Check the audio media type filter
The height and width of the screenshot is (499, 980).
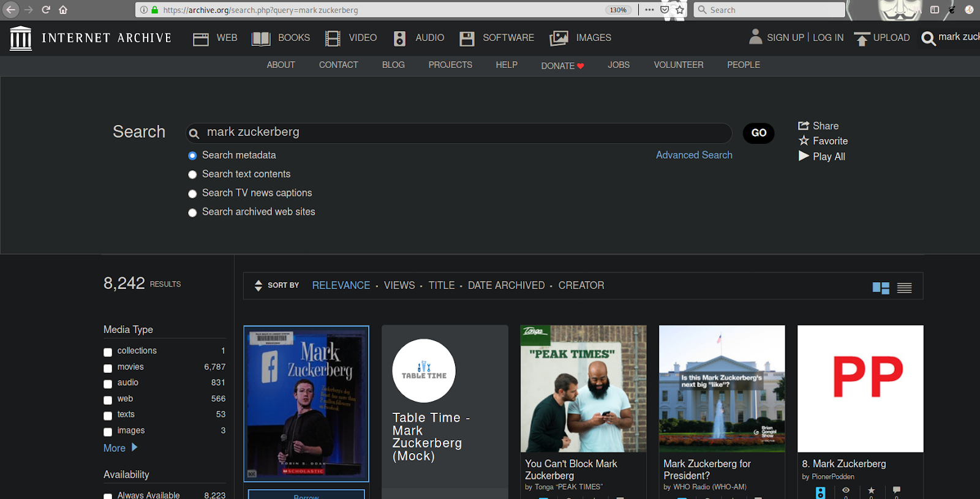click(108, 384)
